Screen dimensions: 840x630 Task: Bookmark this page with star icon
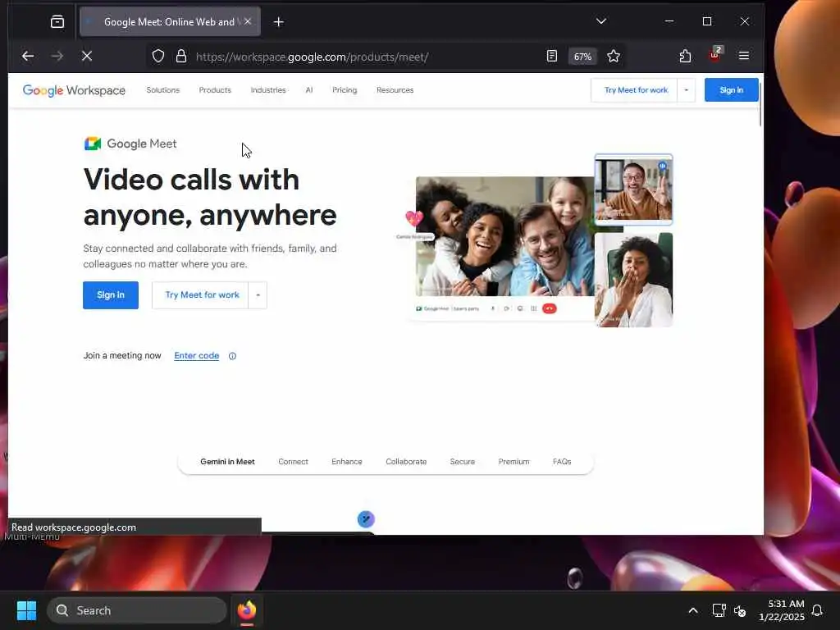[614, 57]
